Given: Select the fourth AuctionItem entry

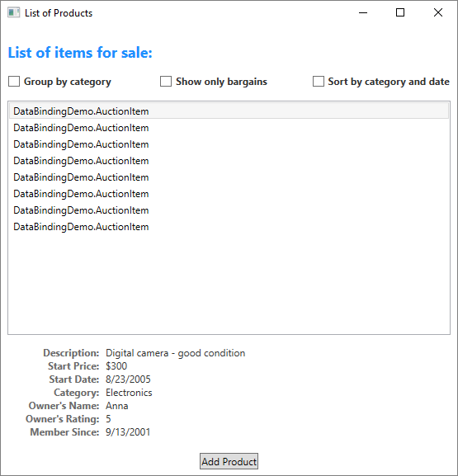Looking at the screenshot, I should point(229,161).
